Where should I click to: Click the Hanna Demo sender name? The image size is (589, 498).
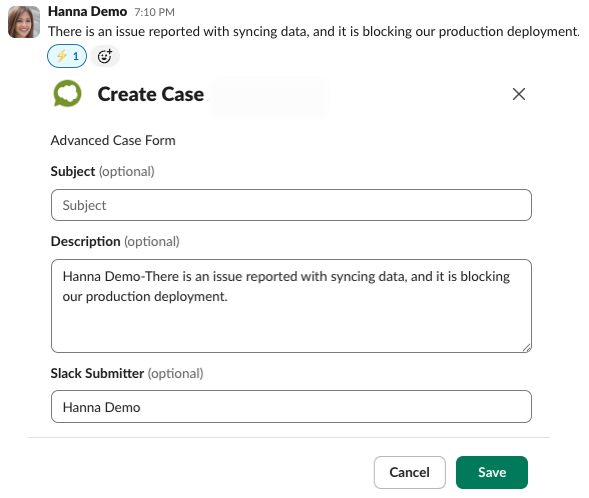tap(88, 12)
